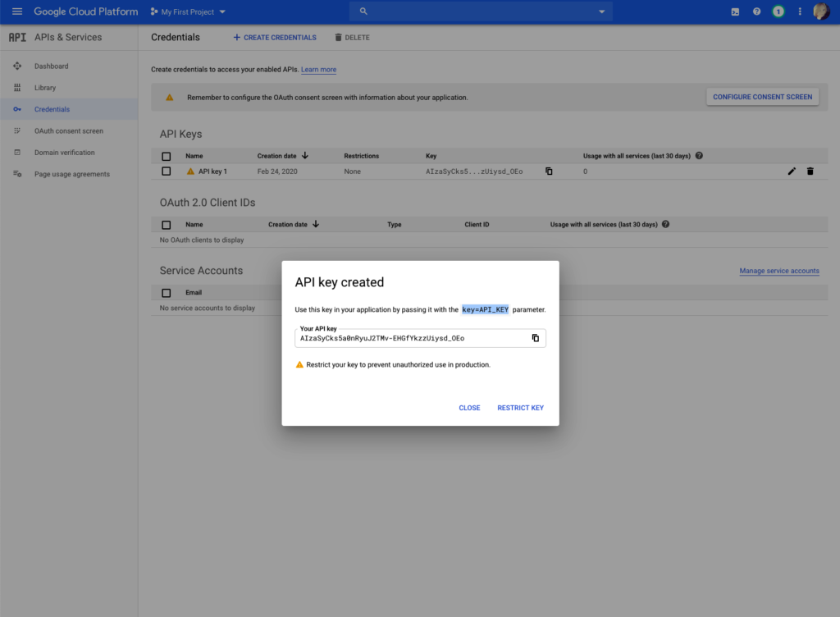Show help for OAuth usage column
This screenshot has height=617, width=840.
tap(665, 225)
